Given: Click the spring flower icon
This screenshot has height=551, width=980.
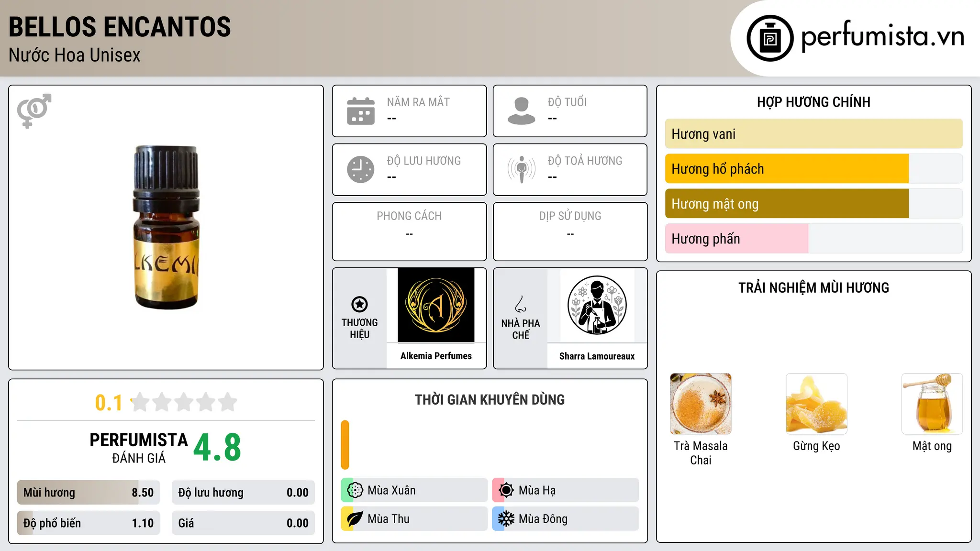Looking at the screenshot, I should click(355, 490).
